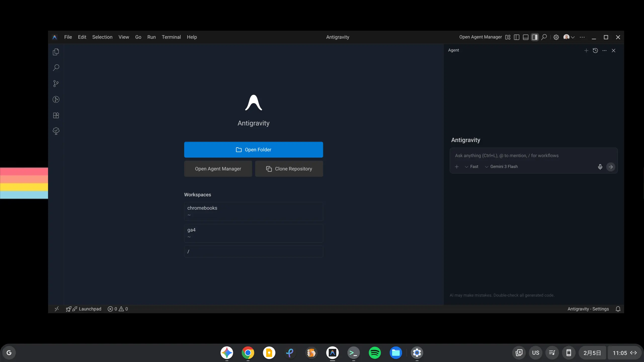
Task: Open the media controls tray icon
Action: pos(552,353)
